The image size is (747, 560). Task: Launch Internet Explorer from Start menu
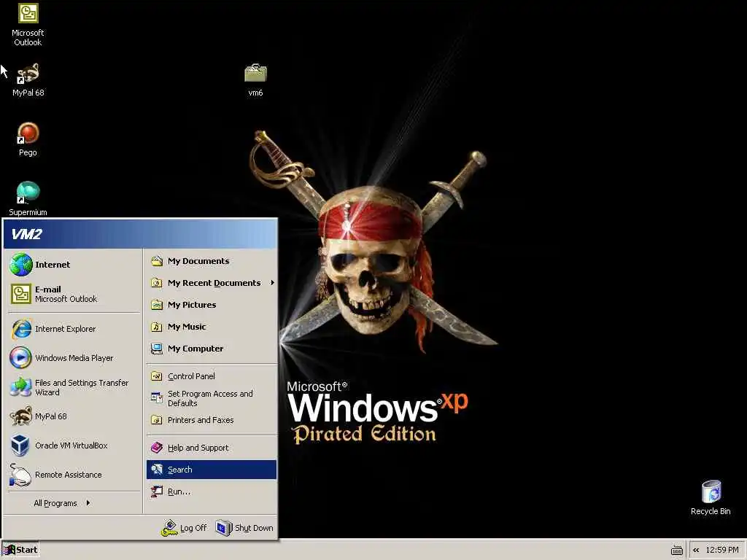(74, 329)
